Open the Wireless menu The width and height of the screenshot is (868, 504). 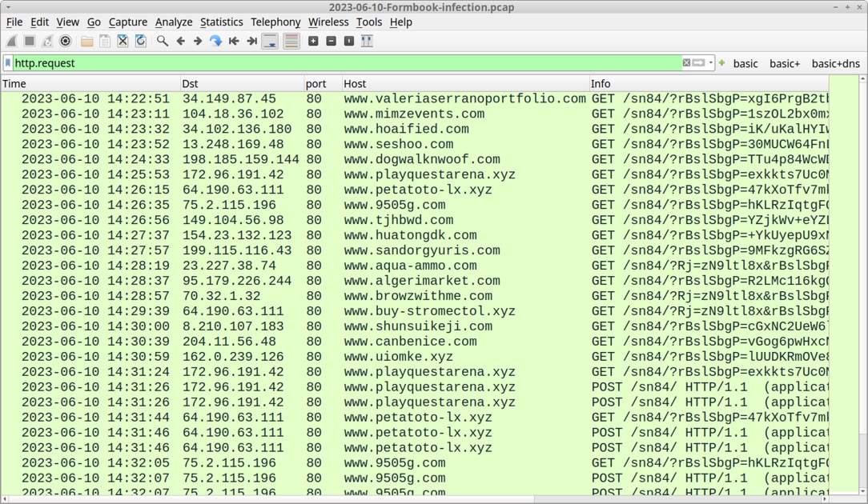tap(328, 22)
